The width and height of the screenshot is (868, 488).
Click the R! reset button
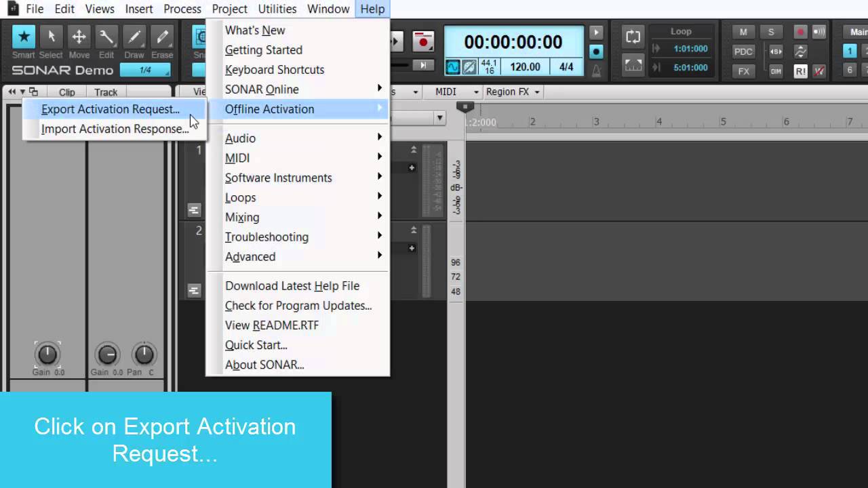tap(801, 71)
